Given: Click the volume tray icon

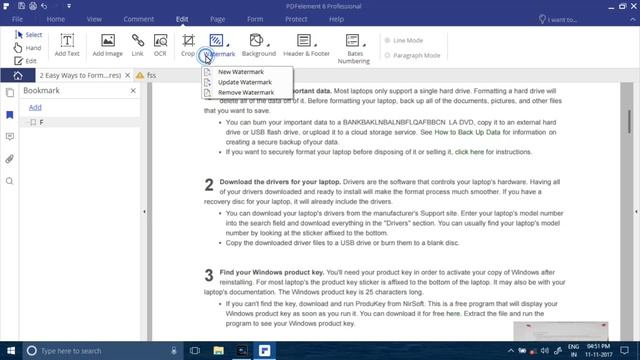Looking at the screenshot, I should pyautogui.click(x=544, y=351).
